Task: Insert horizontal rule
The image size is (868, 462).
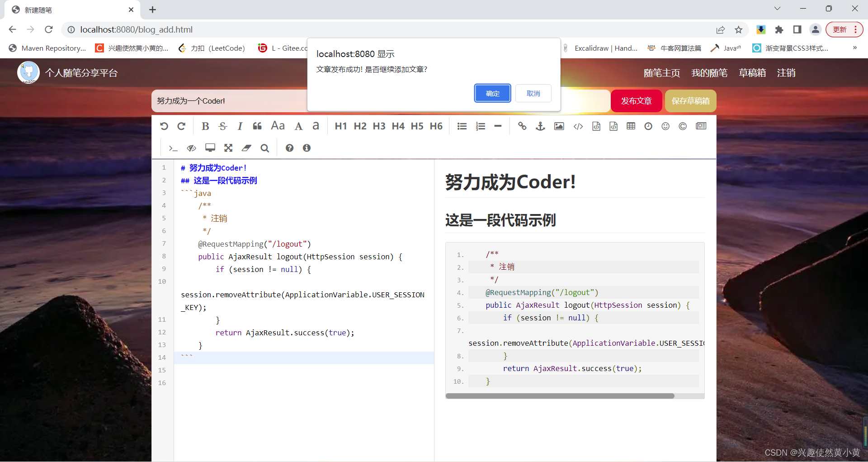Action: coord(498,126)
